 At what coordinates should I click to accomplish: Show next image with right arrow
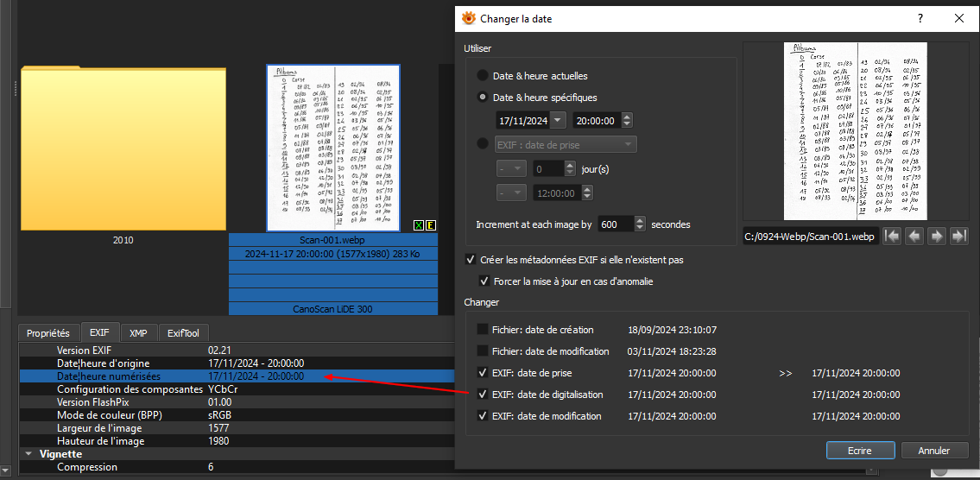pyautogui.click(x=937, y=236)
